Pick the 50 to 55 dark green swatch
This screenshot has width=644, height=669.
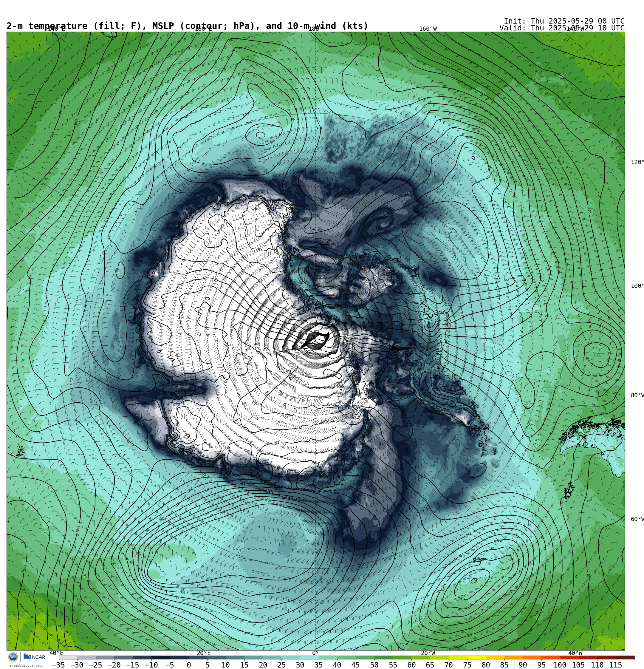pos(384,657)
